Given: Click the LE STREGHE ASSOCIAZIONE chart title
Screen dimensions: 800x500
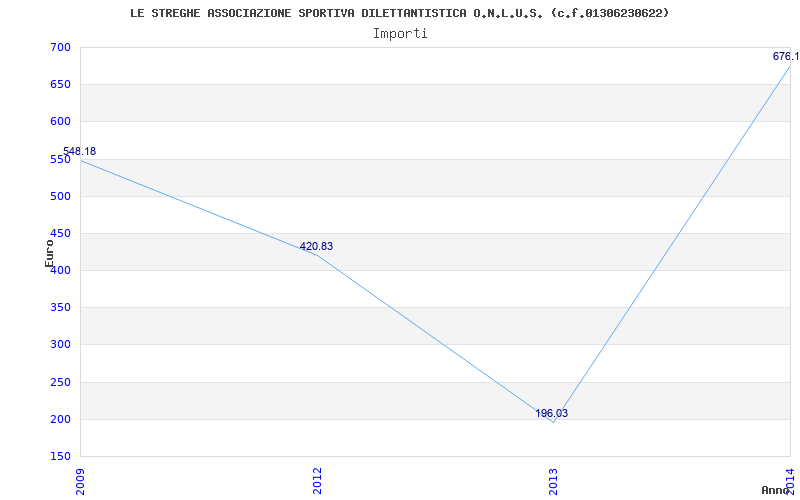Looking at the screenshot, I should tap(399, 14).
